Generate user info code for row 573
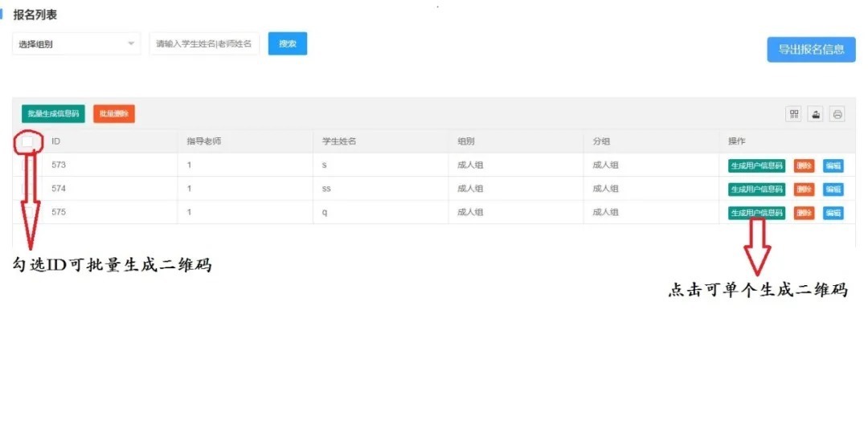 tap(756, 165)
